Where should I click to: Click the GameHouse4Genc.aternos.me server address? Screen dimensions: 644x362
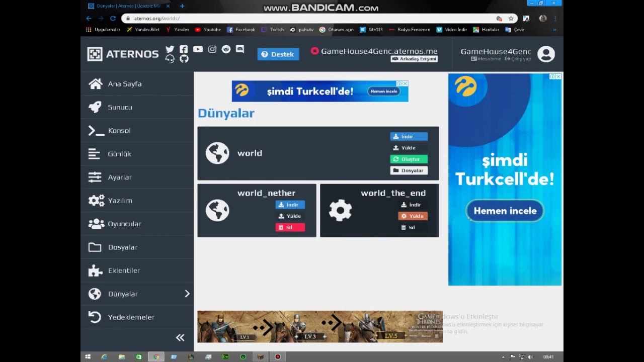pyautogui.click(x=379, y=51)
